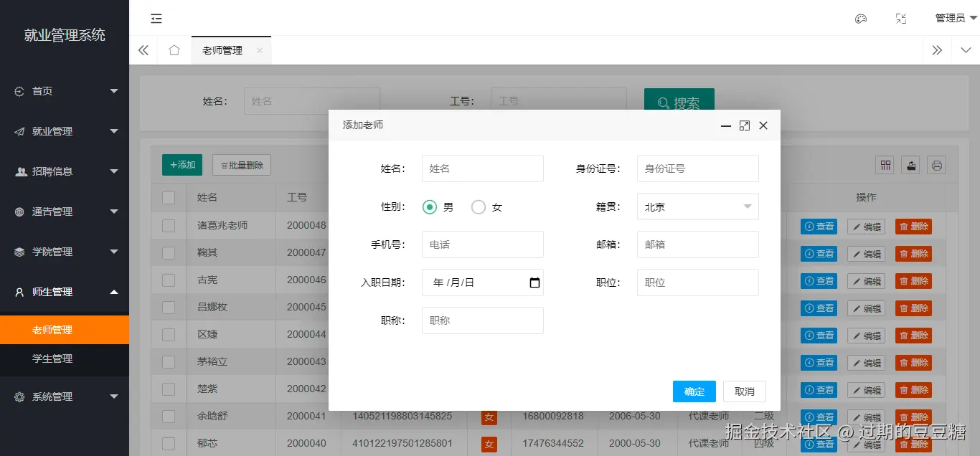Toggle fullscreen via the shrink/expand icon
This screenshot has height=456, width=980.
(901, 17)
